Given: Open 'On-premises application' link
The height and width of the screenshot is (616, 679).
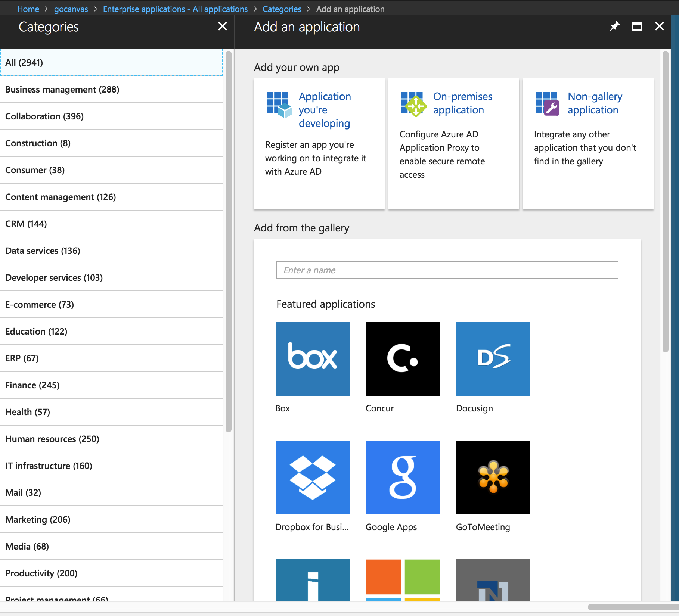Looking at the screenshot, I should click(x=463, y=103).
